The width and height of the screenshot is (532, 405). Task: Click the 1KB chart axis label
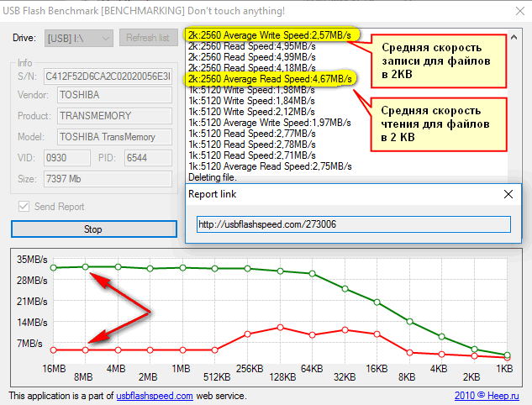coord(504,368)
